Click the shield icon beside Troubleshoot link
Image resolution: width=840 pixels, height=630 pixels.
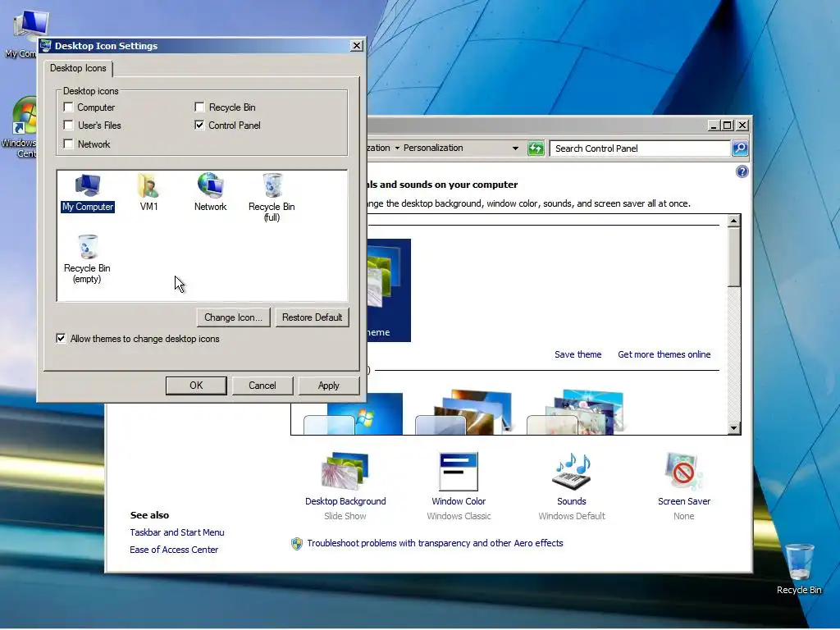297,544
